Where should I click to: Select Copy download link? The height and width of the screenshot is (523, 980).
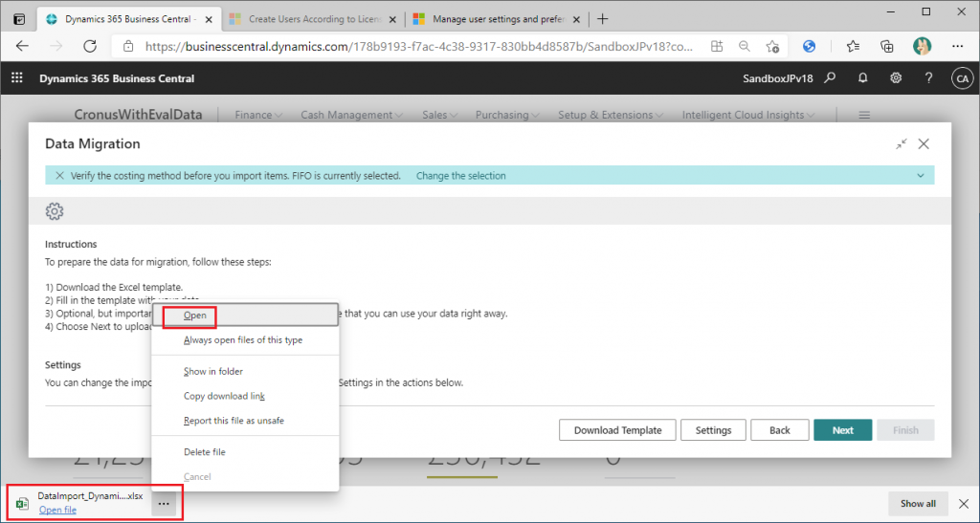(245, 396)
